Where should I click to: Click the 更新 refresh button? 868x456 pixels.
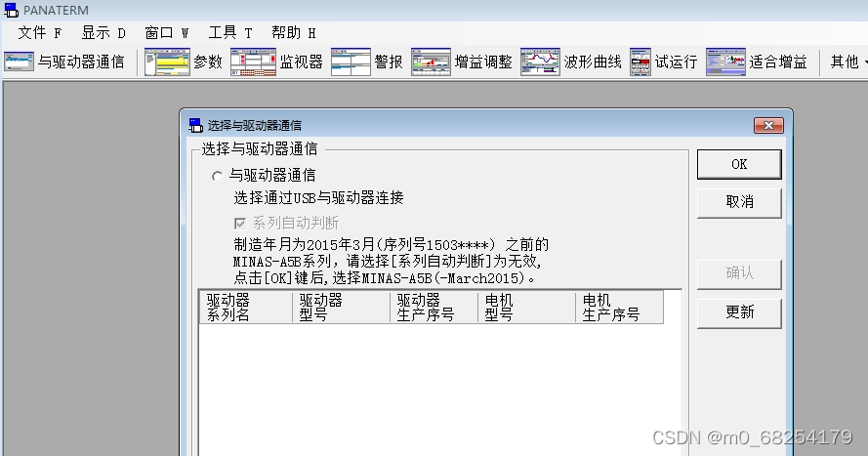tap(739, 312)
